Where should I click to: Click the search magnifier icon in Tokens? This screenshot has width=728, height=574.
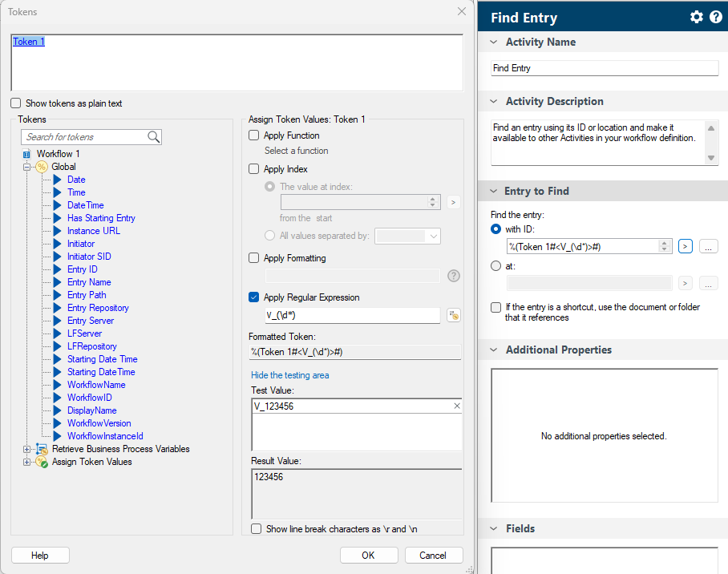tap(154, 137)
